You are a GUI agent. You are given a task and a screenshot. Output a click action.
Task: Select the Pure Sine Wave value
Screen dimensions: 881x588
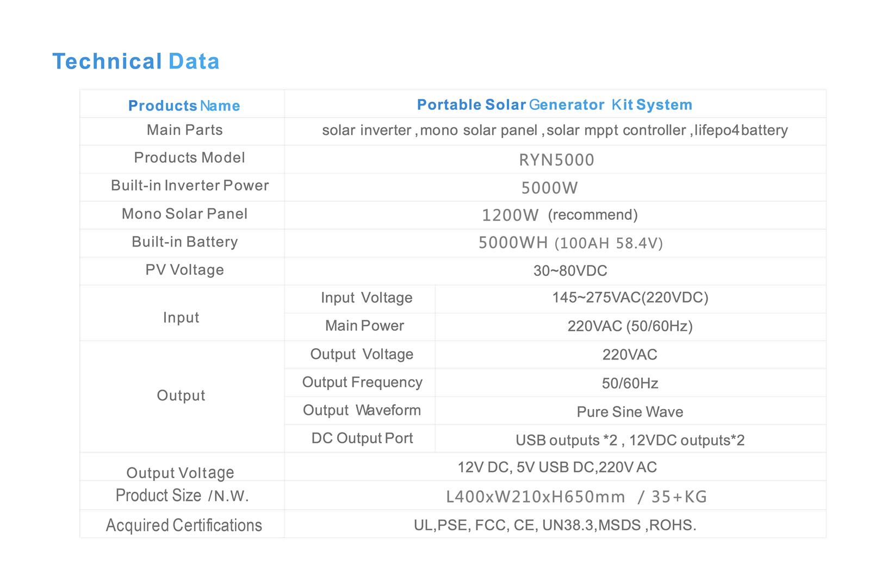pos(630,412)
